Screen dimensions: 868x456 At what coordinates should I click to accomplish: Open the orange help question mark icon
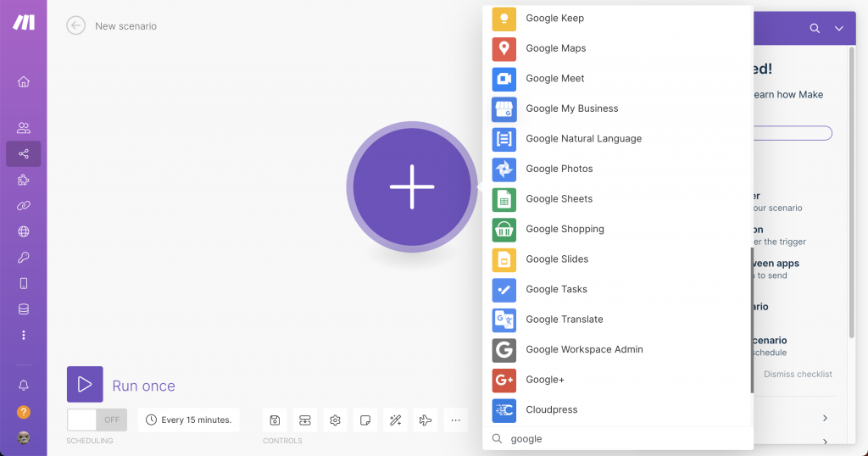tap(23, 412)
